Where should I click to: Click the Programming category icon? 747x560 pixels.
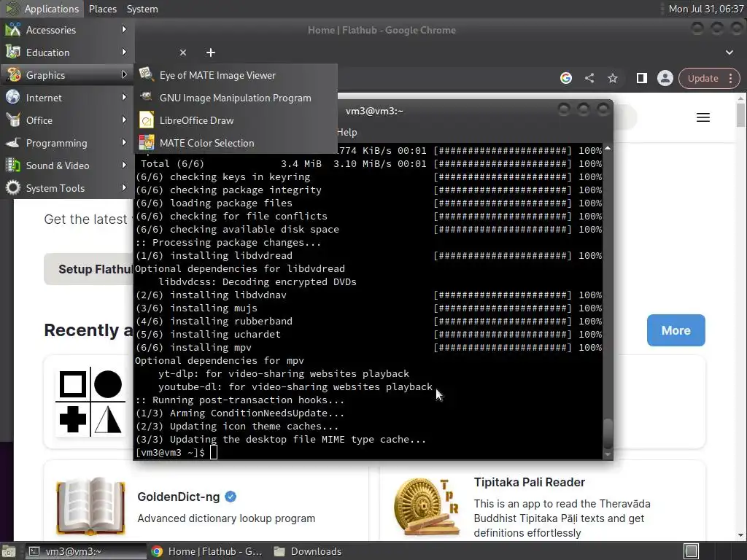point(13,142)
